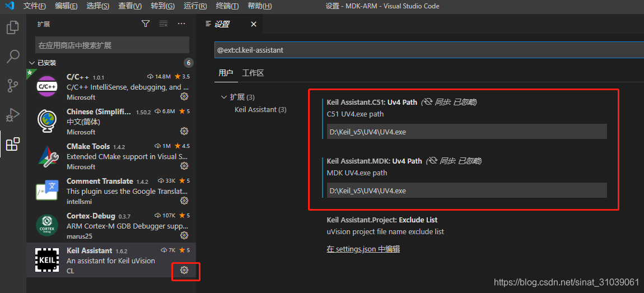Select the Cortex-Debug extension name
The height and width of the screenshot is (293, 644).
point(91,216)
